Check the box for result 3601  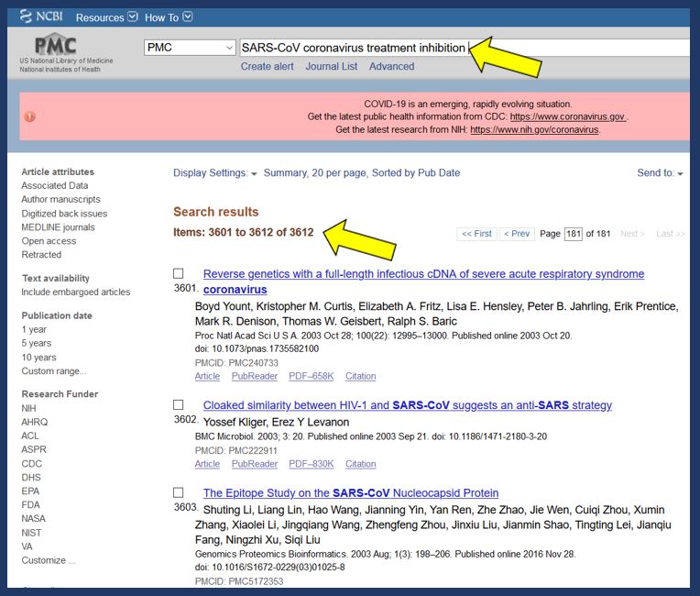click(x=179, y=274)
